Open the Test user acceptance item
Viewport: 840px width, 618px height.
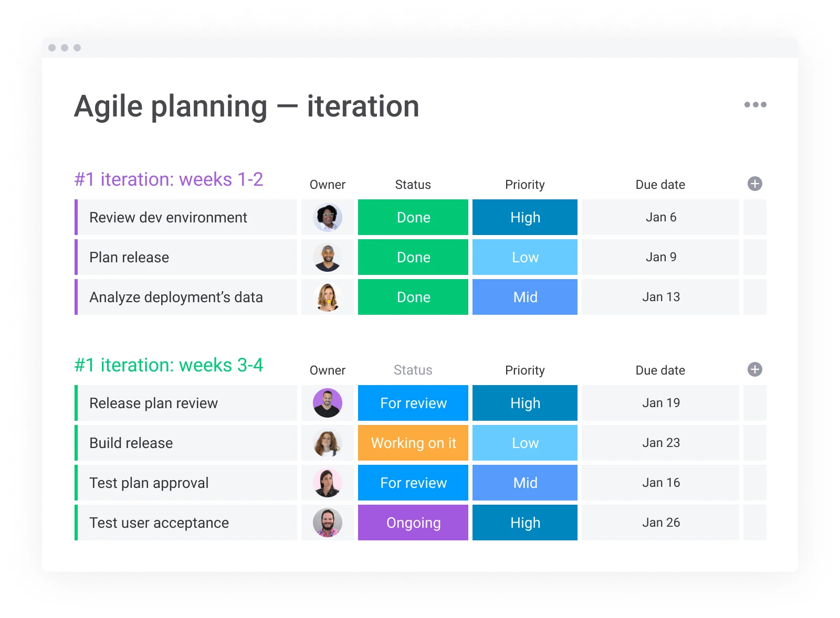click(186, 523)
